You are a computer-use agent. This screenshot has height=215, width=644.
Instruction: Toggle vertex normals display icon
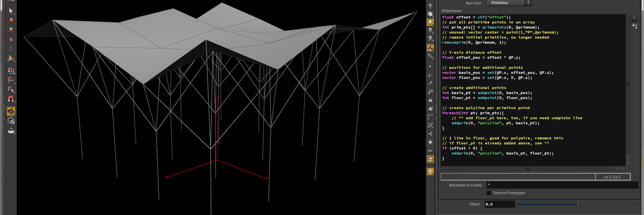point(430,133)
